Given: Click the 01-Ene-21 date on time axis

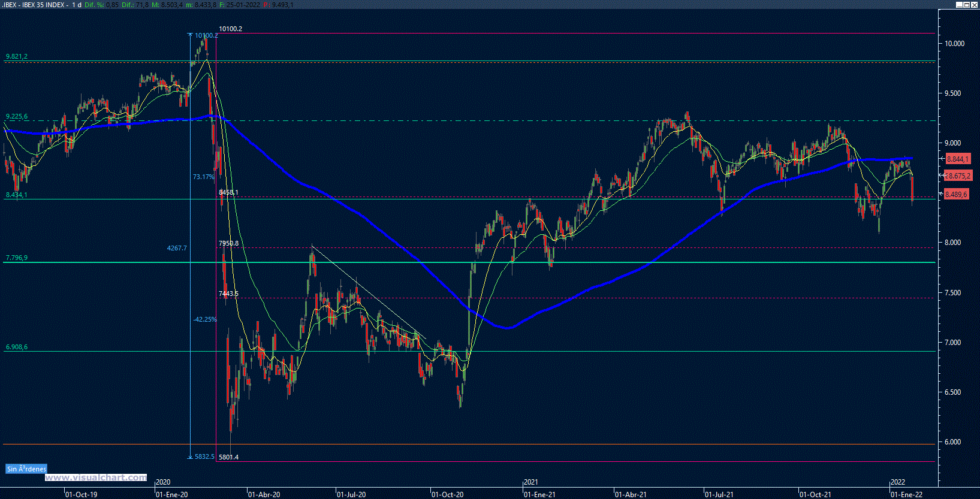Looking at the screenshot, I should tap(539, 495).
